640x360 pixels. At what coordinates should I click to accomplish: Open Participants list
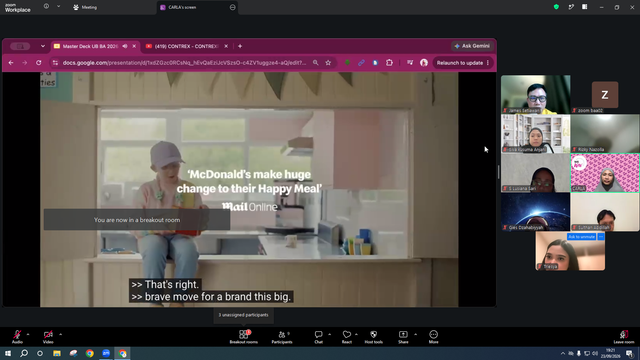[282, 337]
